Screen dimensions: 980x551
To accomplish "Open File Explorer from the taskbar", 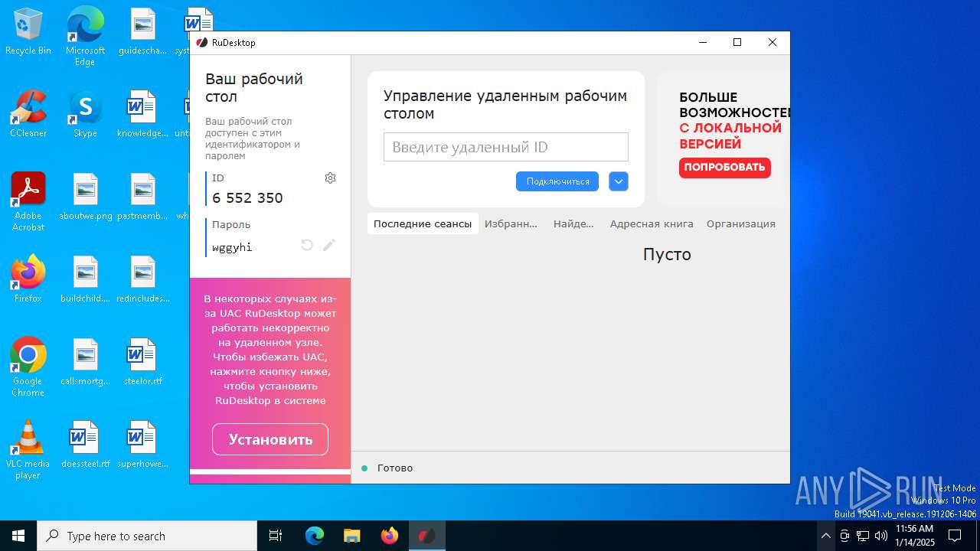I will [x=351, y=536].
